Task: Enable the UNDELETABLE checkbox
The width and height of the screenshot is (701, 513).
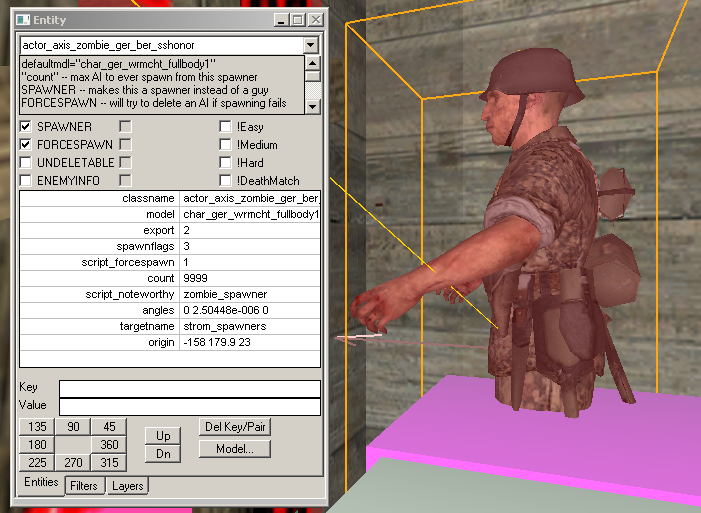Action: [25, 162]
